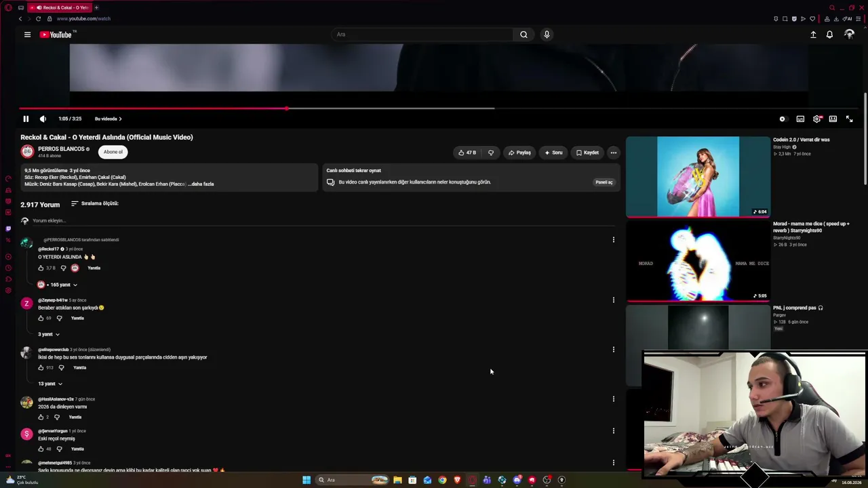Open options for the @Reckol17 pinned comment
Viewport: 868px width, 488px height.
click(614, 239)
